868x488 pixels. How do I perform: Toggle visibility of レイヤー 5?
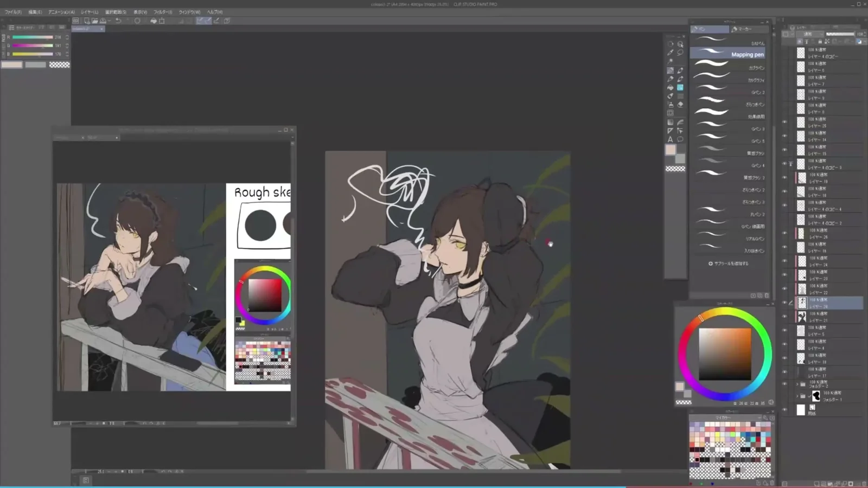[784, 330]
